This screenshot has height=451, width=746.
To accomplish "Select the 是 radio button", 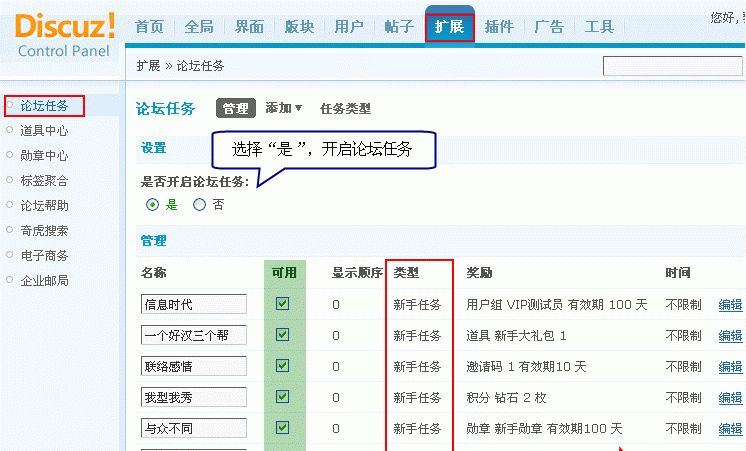I will [x=152, y=205].
